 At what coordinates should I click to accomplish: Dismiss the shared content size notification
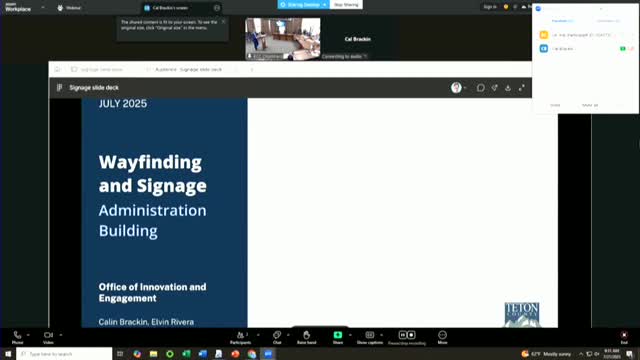point(223,22)
